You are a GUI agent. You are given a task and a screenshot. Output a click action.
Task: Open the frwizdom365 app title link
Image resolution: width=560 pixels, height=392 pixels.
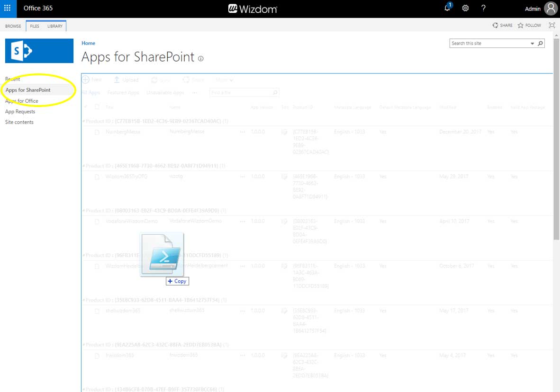[120, 356]
